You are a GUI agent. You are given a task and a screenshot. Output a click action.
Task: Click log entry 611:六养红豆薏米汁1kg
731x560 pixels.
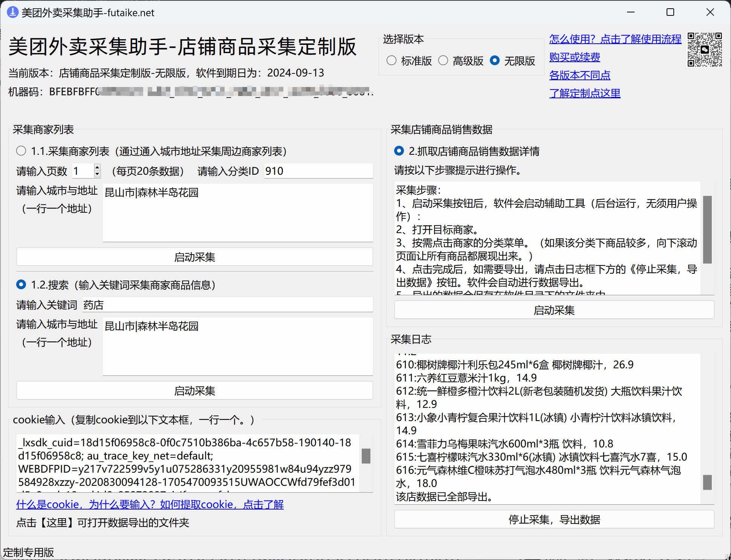[x=466, y=378]
